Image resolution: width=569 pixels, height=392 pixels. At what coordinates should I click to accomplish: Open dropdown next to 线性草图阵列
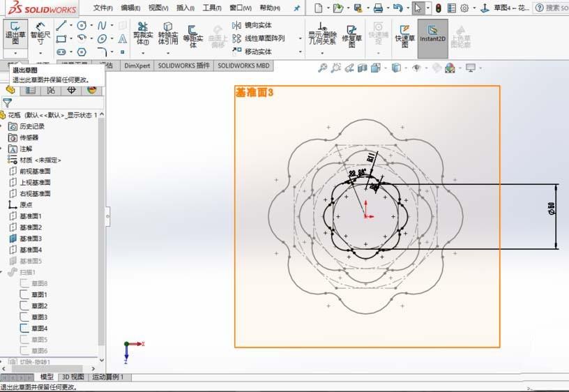point(301,38)
